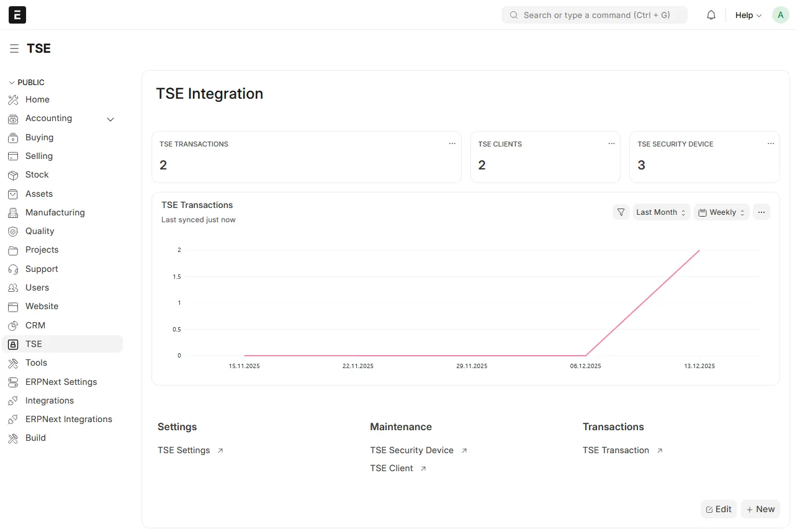Click the New button
This screenshot has height=532, width=795.
pyautogui.click(x=760, y=509)
